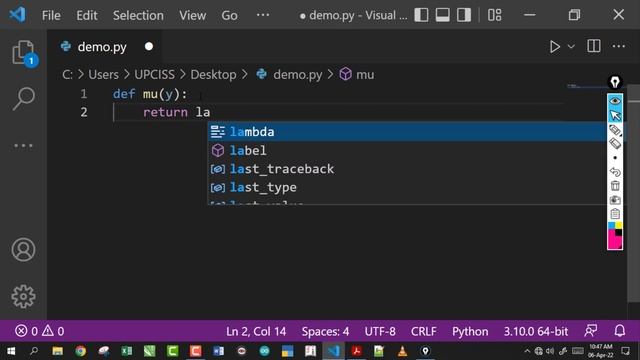Change file encoding UTF-8
Image resolution: width=640 pixels, height=360 pixels.
pos(380,331)
